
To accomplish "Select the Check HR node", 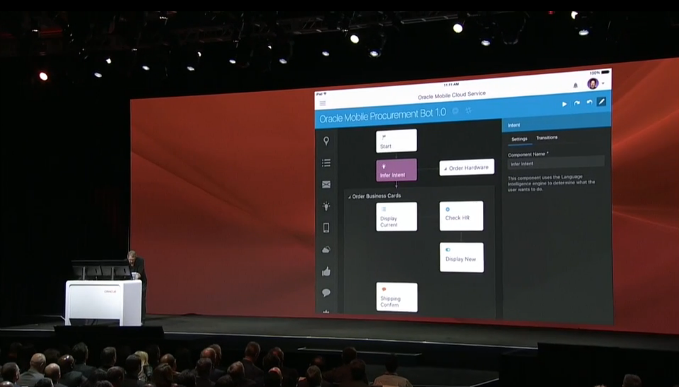I will point(462,216).
